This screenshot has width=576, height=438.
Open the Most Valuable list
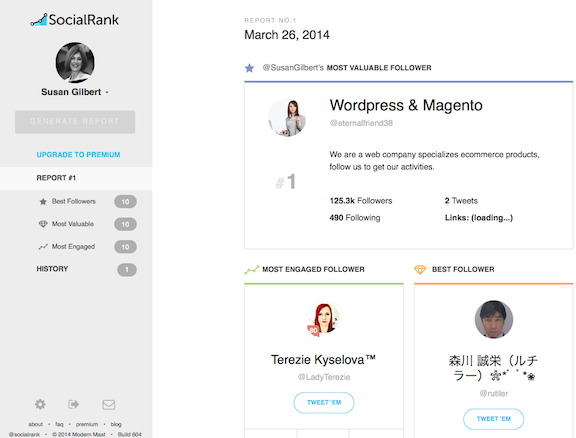[73, 224]
